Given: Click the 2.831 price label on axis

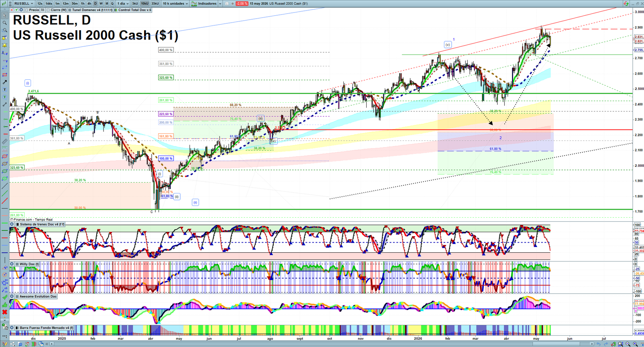Looking at the screenshot, I should [x=639, y=37].
